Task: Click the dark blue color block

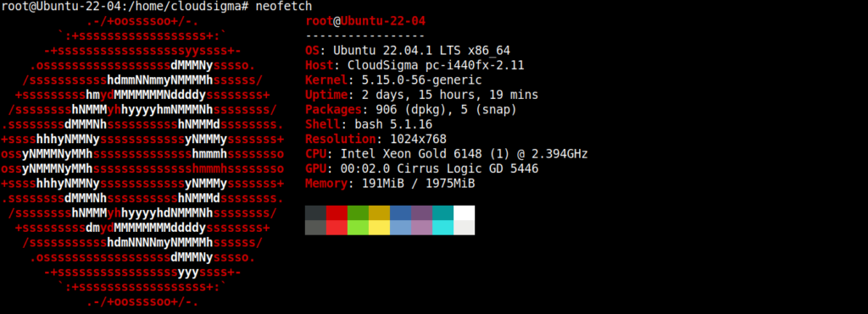Action: coord(400,212)
